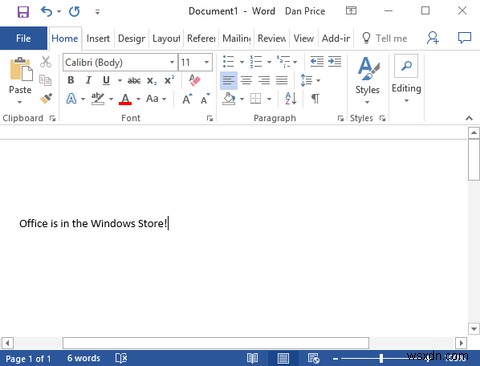The image size is (480, 366).
Task: Start a multilevel list
Action: click(x=283, y=62)
